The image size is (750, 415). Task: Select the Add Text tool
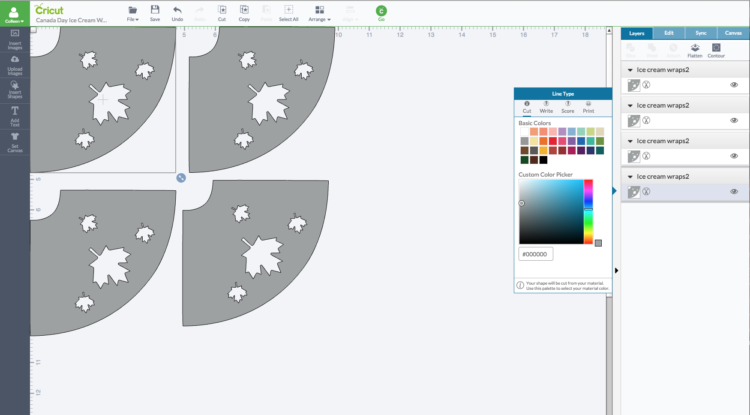15,115
